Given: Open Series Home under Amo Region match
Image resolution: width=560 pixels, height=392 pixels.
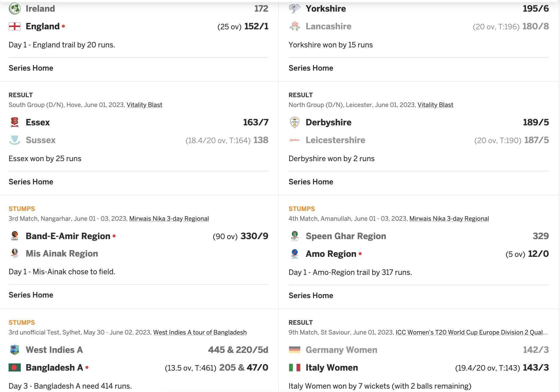Looking at the screenshot, I should pyautogui.click(x=311, y=296).
